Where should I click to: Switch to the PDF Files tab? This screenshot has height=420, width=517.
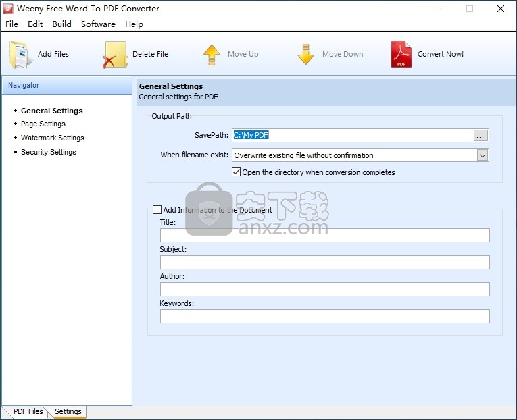coord(28,411)
